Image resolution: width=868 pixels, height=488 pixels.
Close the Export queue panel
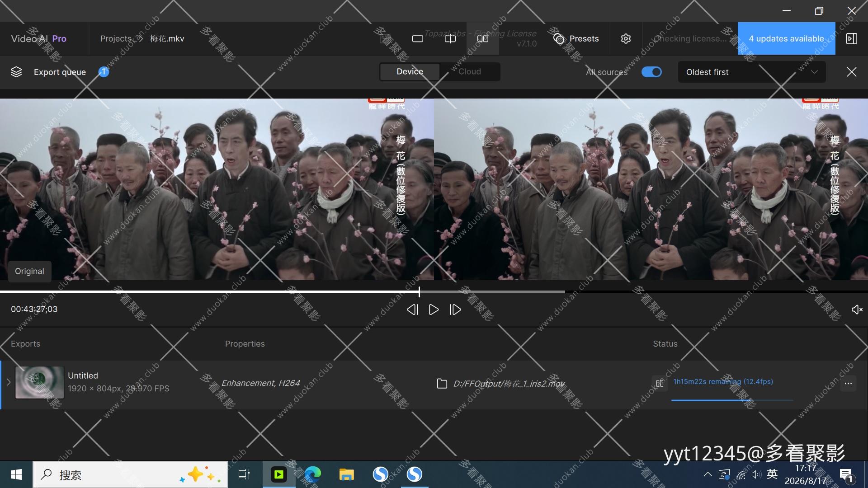[852, 72]
